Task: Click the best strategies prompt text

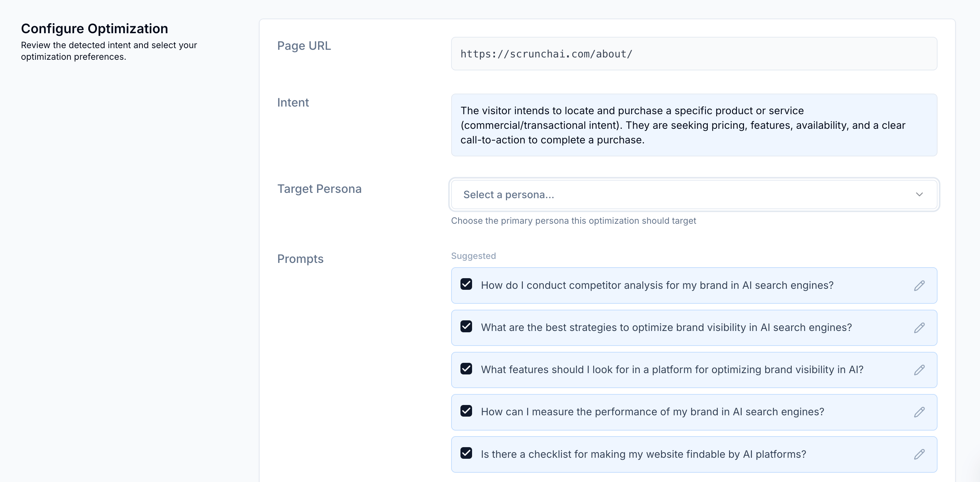Action: (x=666, y=328)
